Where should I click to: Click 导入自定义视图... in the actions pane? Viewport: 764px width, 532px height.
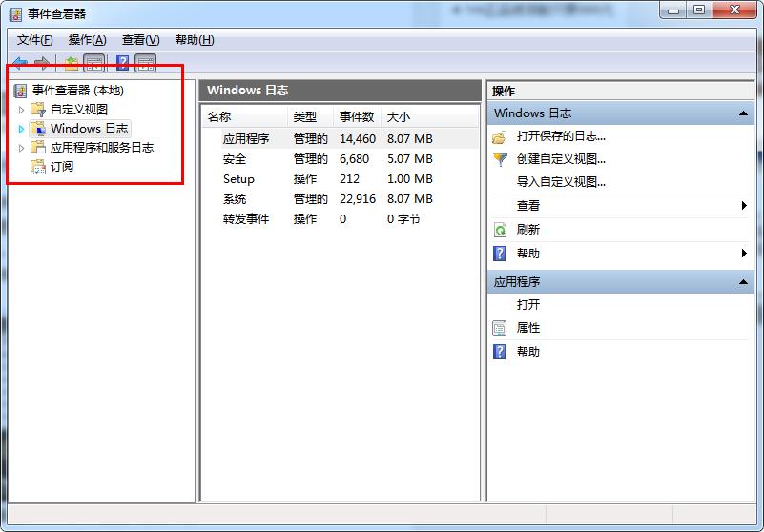(561, 182)
